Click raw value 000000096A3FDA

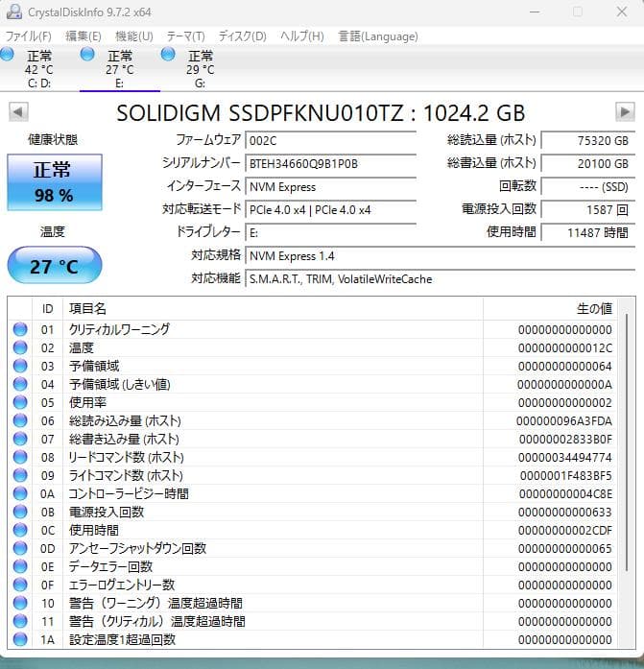point(564,421)
